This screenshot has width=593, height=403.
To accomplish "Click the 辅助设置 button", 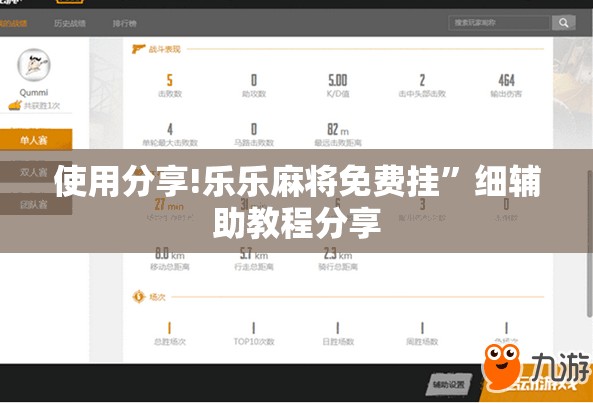I will click(x=449, y=384).
